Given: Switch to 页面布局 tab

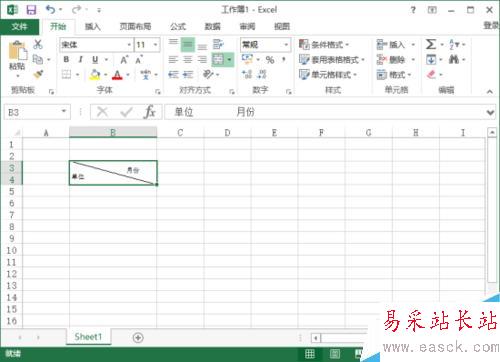Looking at the screenshot, I should pyautogui.click(x=135, y=26).
